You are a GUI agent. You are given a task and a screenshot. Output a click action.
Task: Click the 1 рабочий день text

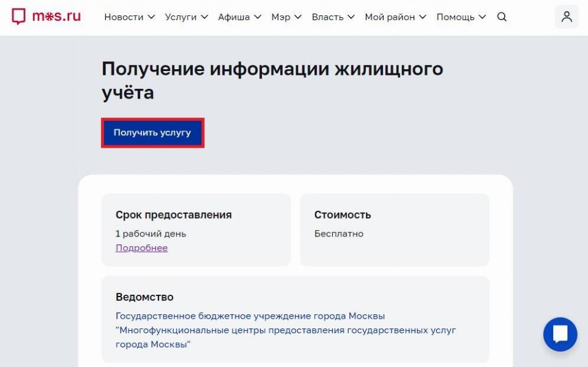point(151,233)
